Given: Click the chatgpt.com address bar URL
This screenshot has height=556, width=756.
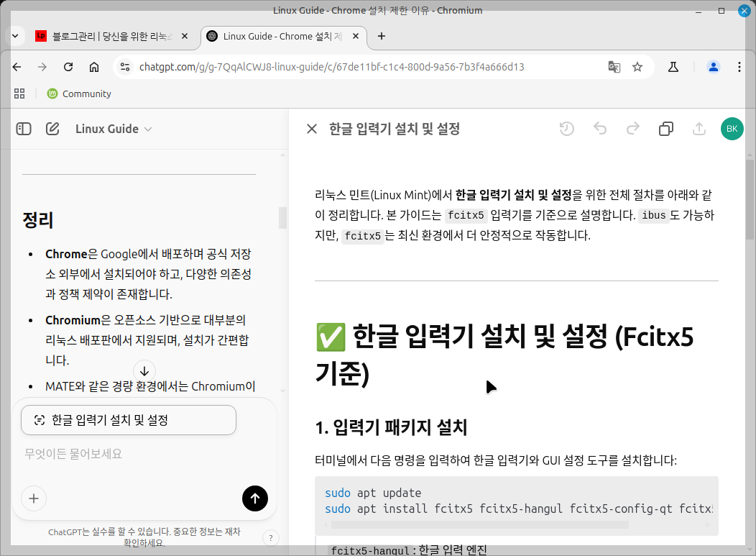Looking at the screenshot, I should tap(332, 67).
